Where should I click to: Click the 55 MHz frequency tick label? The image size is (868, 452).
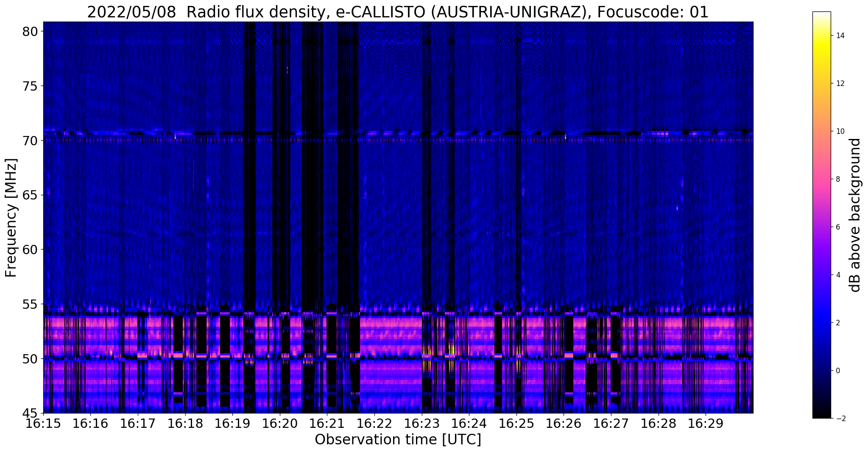point(31,304)
